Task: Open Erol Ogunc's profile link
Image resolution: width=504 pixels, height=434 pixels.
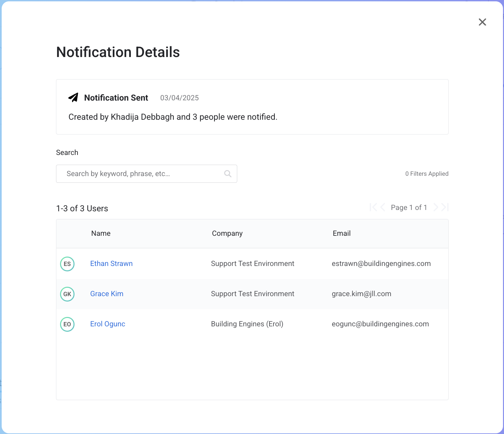Action: click(108, 324)
